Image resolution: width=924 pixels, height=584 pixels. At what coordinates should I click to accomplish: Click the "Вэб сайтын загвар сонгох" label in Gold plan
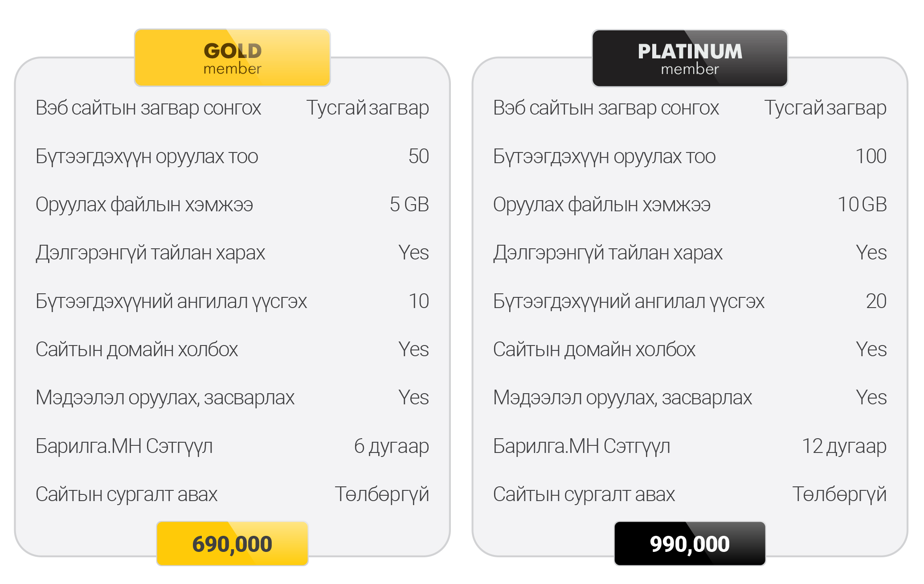click(x=148, y=108)
